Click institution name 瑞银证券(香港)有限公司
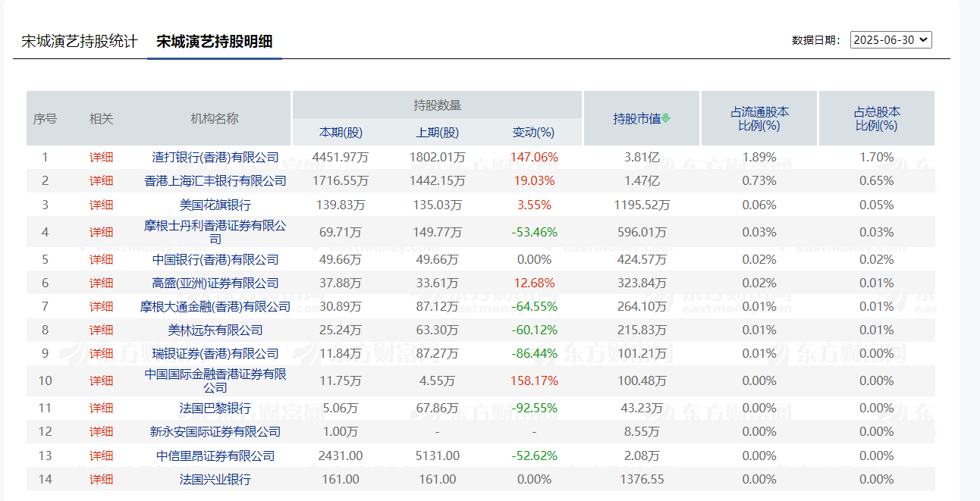Image resolution: width=980 pixels, height=501 pixels. click(x=215, y=353)
